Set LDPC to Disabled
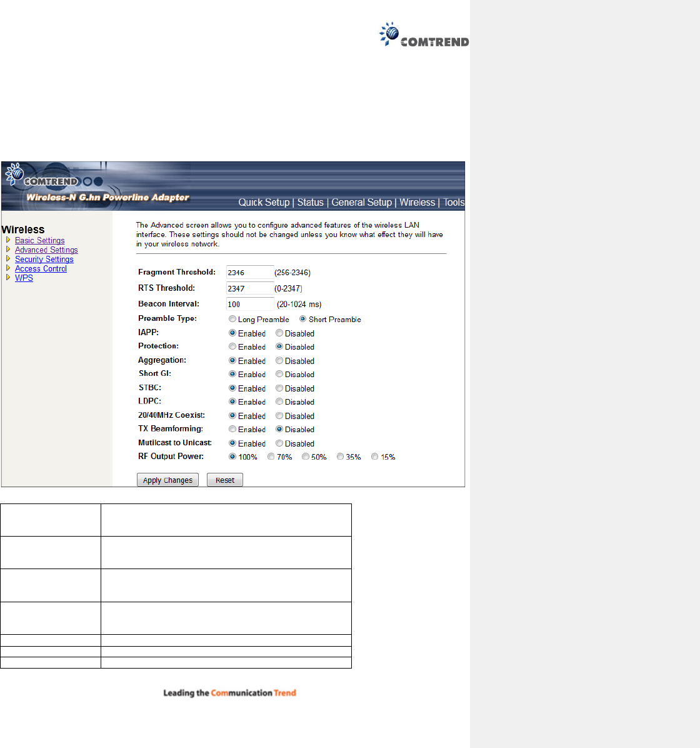 click(279, 402)
